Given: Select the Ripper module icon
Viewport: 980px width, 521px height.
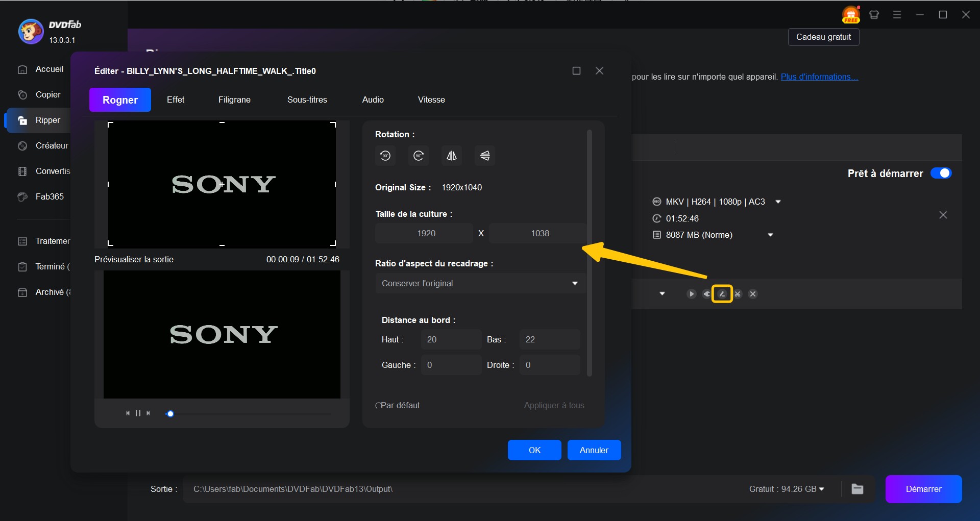Looking at the screenshot, I should tap(22, 120).
